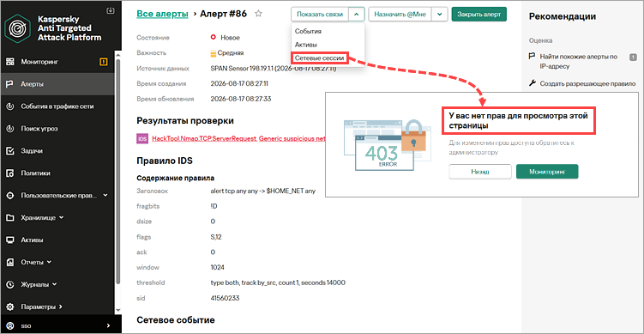
Task: Click the purple IDS badge icon
Action: point(142,139)
